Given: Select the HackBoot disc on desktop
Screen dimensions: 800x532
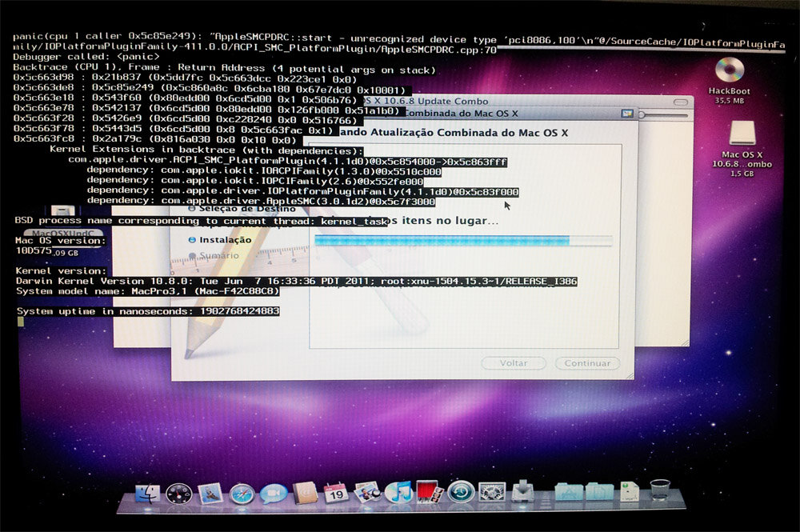Looking at the screenshot, I should (x=729, y=72).
